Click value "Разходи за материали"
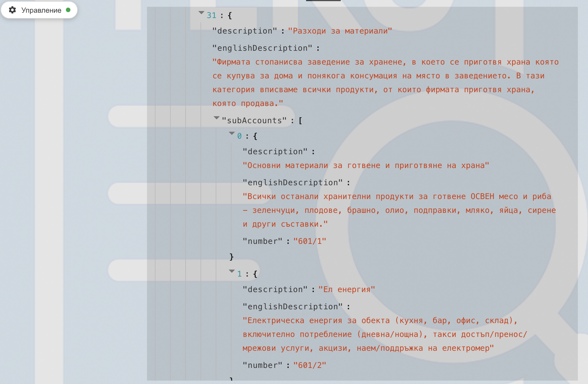This screenshot has width=588, height=384. [340, 31]
